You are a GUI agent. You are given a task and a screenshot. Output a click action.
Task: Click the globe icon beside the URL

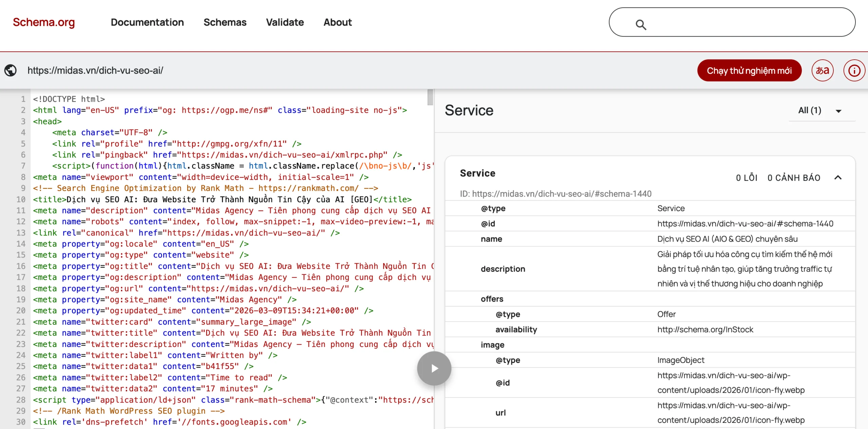coord(11,70)
